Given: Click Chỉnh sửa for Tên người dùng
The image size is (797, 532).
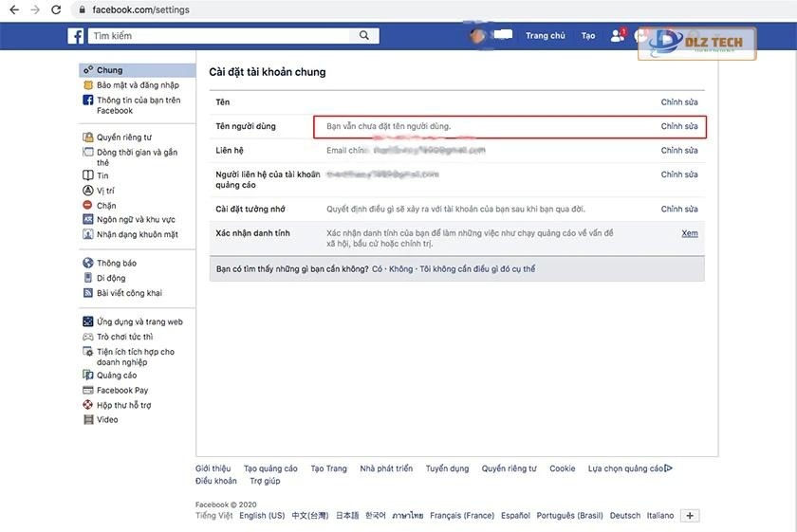Looking at the screenshot, I should pyautogui.click(x=679, y=126).
